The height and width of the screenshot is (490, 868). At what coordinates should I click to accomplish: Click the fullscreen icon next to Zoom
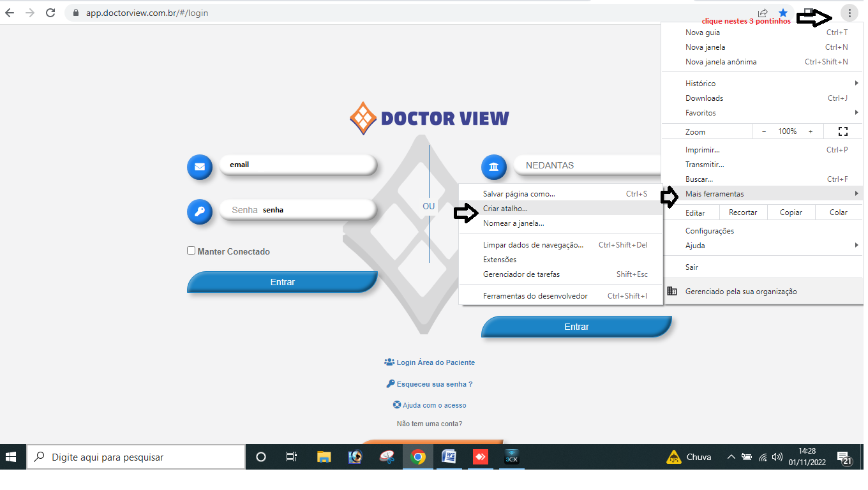842,131
